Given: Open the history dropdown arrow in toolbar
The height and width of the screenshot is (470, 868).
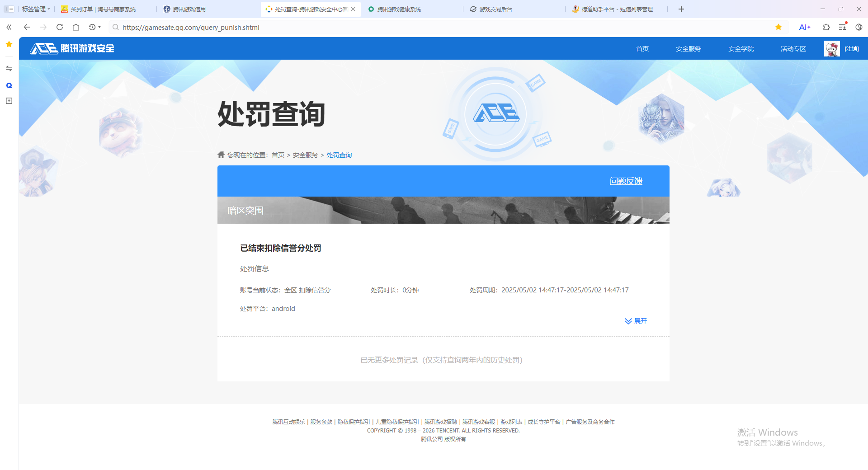Looking at the screenshot, I should coord(99,27).
